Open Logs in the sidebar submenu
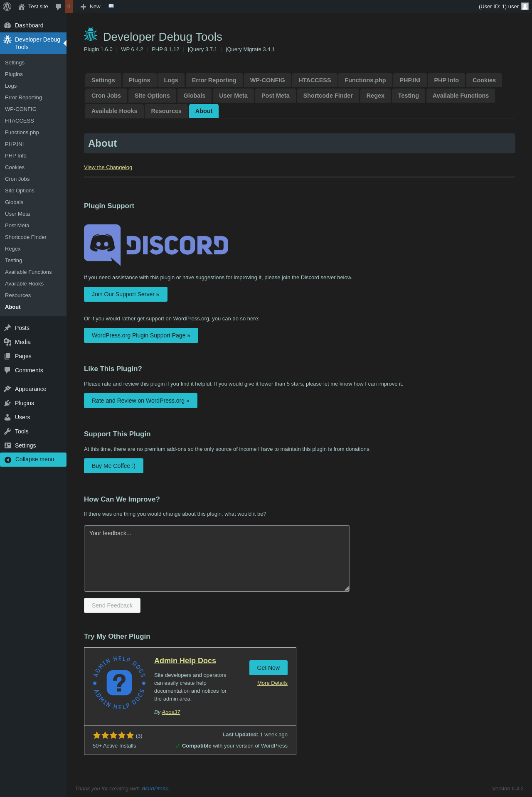 pos(33,86)
